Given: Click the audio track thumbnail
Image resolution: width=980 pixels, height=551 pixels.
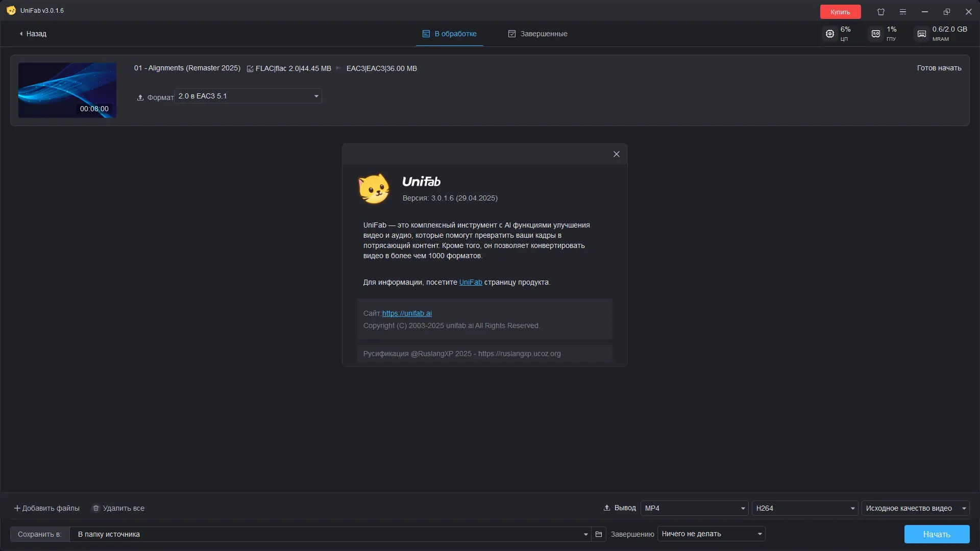Looking at the screenshot, I should click(67, 90).
